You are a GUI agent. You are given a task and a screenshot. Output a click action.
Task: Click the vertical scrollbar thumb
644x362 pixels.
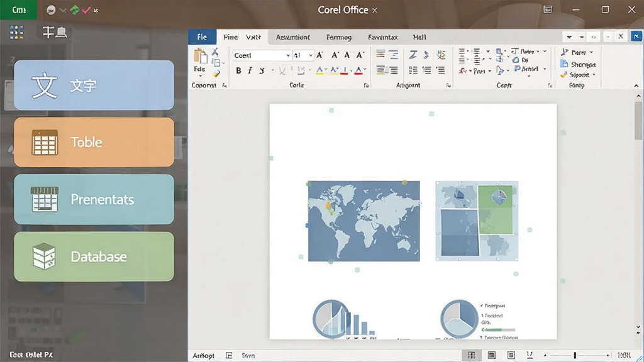point(638,121)
